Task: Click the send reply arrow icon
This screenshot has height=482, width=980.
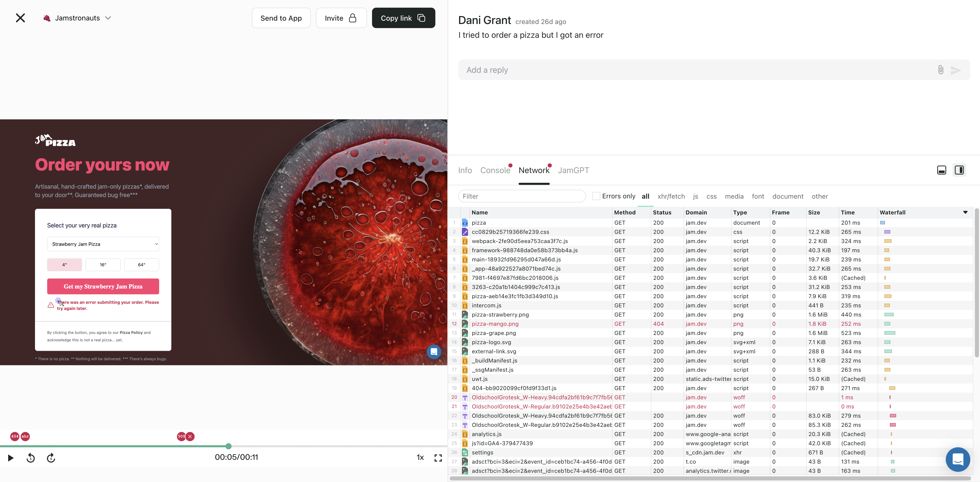Action: tap(956, 70)
